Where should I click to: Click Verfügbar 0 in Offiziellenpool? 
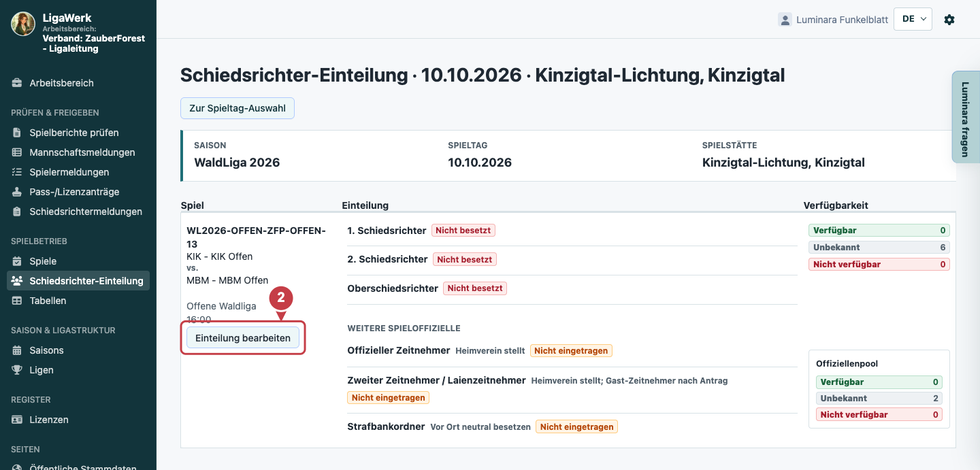pos(879,382)
